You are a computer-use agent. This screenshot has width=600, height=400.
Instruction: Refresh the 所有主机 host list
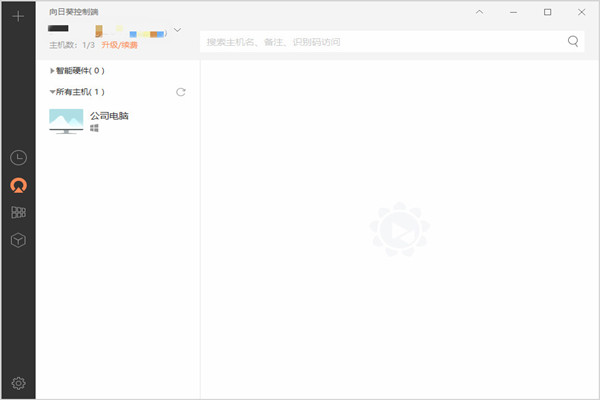pos(181,92)
